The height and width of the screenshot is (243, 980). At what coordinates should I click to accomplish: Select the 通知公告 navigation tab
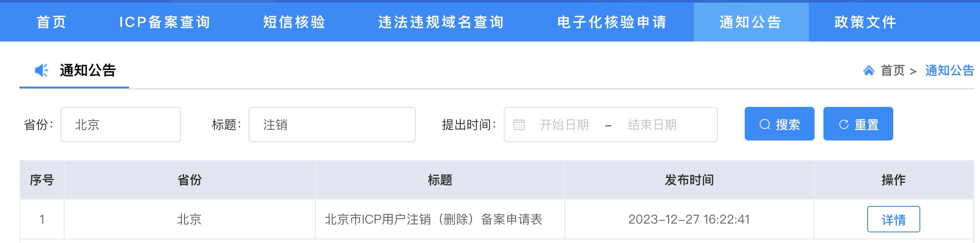click(751, 22)
